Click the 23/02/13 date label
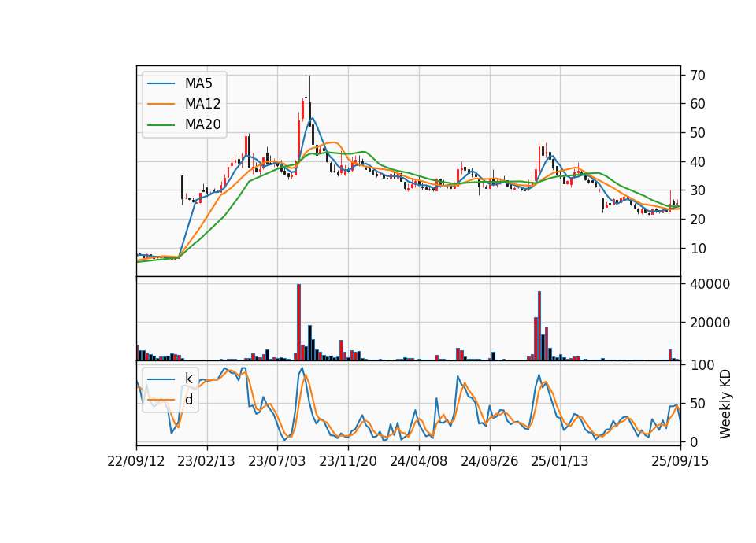 tap(206, 461)
